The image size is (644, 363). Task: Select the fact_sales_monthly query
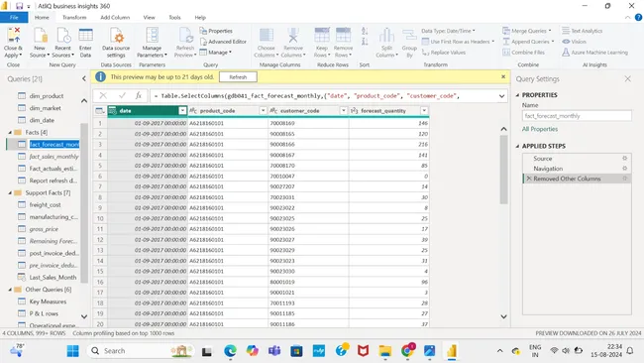pyautogui.click(x=54, y=157)
